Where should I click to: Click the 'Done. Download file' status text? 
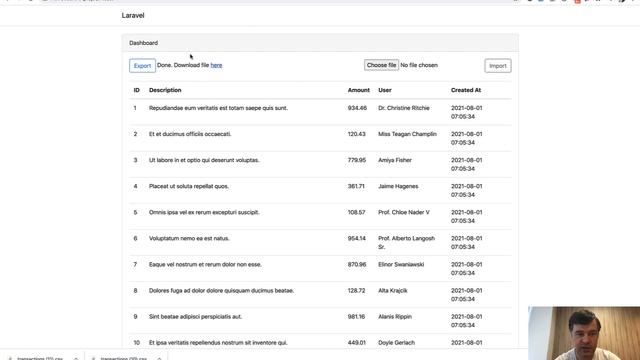tap(183, 65)
